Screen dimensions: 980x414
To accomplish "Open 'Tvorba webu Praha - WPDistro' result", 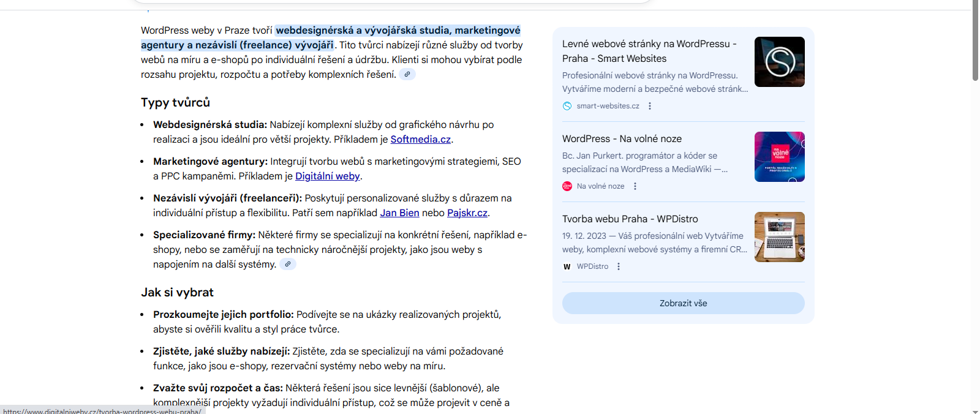I will tap(630, 219).
